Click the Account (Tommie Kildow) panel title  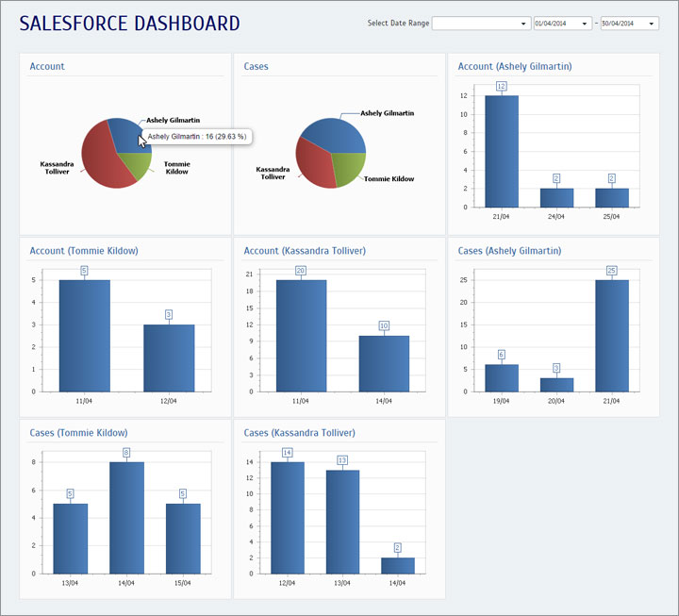tap(84, 251)
